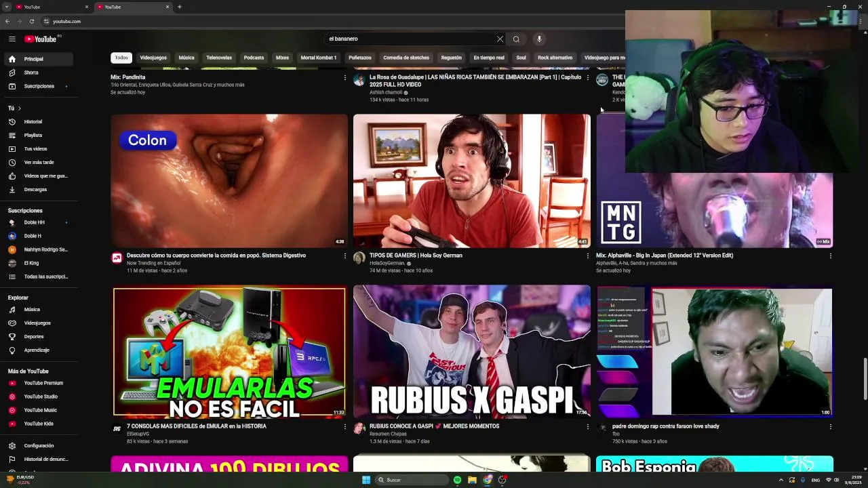The image size is (868, 488).
Task: Open Configuración in the sidebar
Action: click(39, 445)
